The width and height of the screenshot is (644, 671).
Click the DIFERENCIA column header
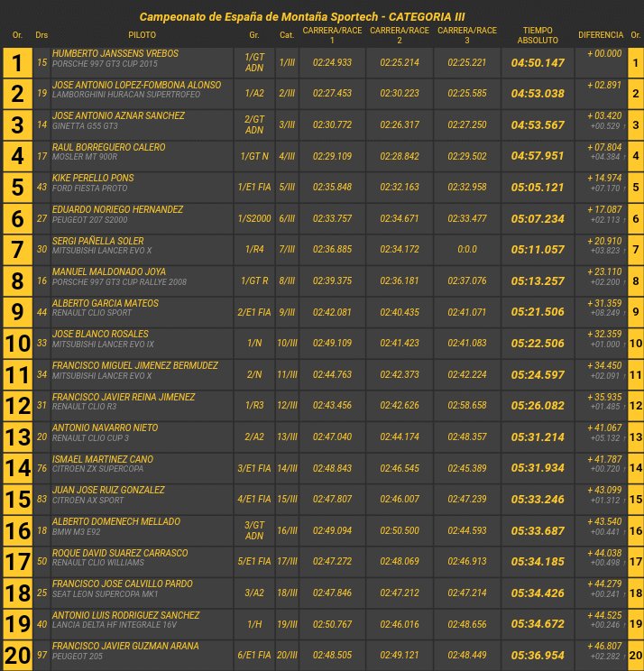(601, 35)
